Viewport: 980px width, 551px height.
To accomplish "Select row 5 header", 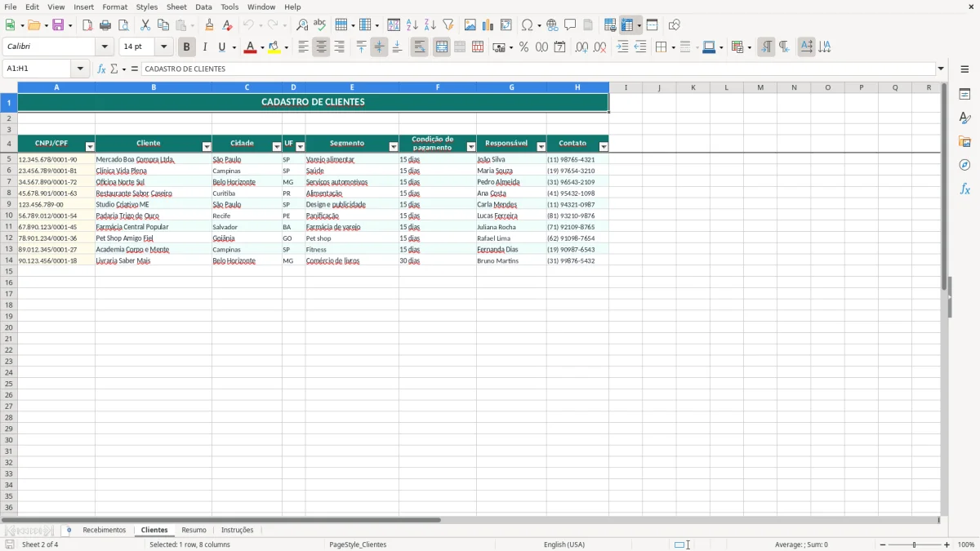I will coord(9,159).
